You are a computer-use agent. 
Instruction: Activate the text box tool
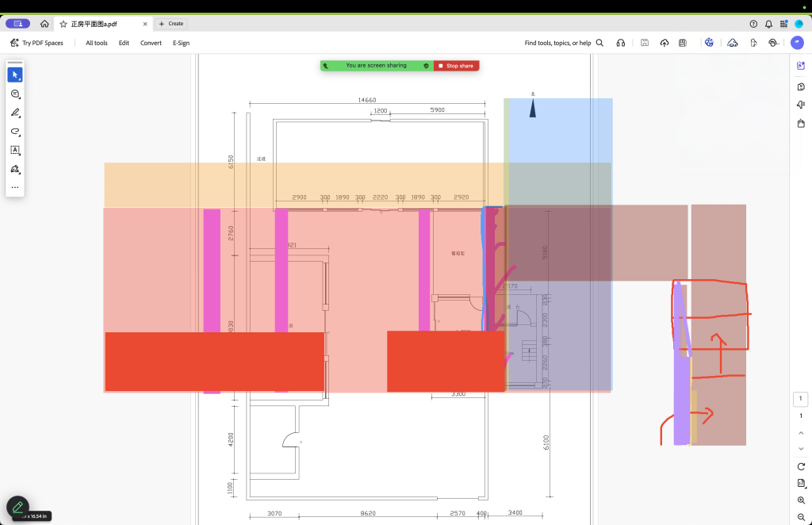coord(14,150)
